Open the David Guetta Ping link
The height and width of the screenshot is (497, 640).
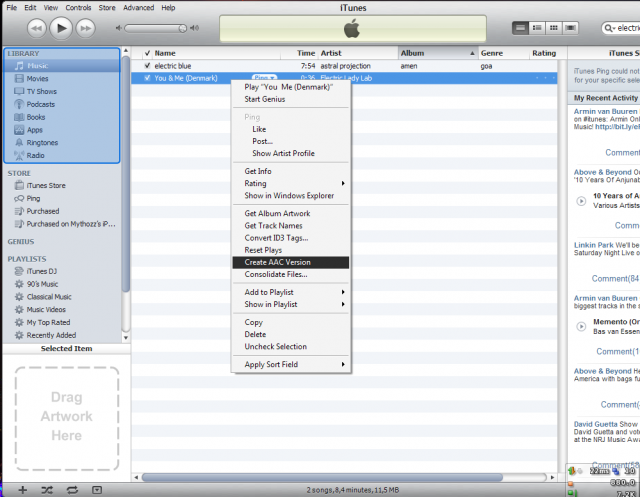pyautogui.click(x=595, y=424)
